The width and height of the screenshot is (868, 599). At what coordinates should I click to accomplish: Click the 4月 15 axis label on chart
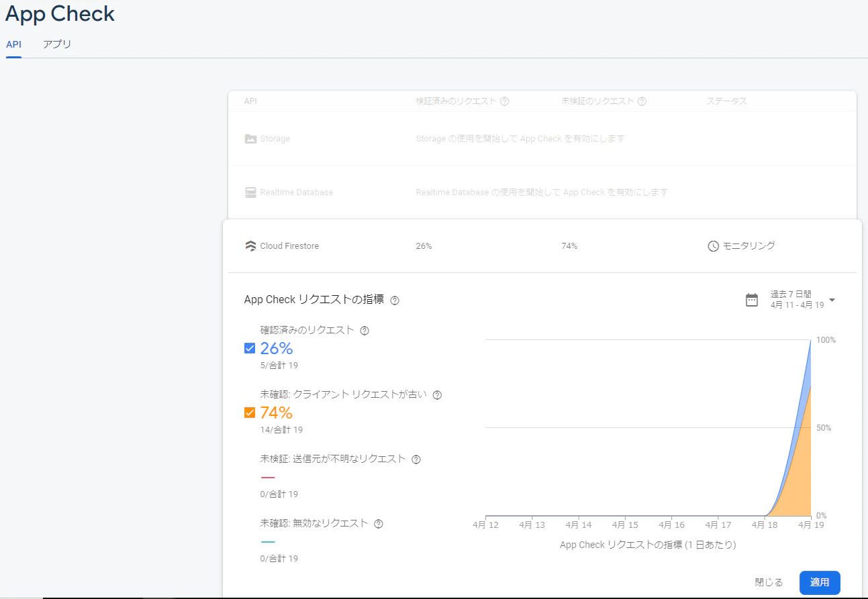(x=625, y=525)
